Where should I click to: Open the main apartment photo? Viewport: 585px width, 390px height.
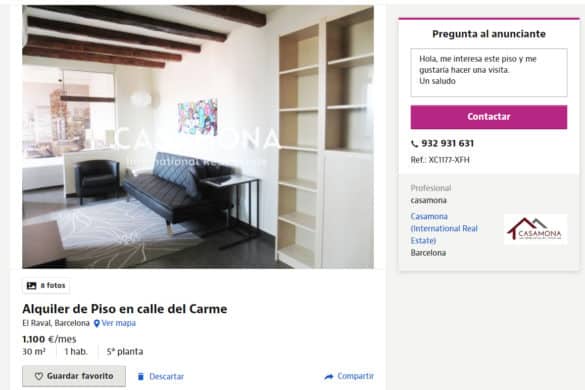(x=198, y=137)
